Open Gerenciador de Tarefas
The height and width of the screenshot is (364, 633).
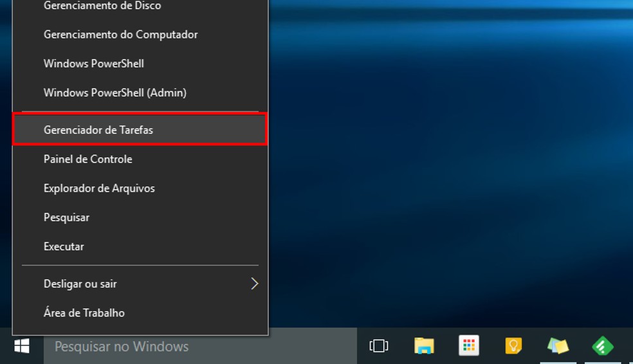140,130
